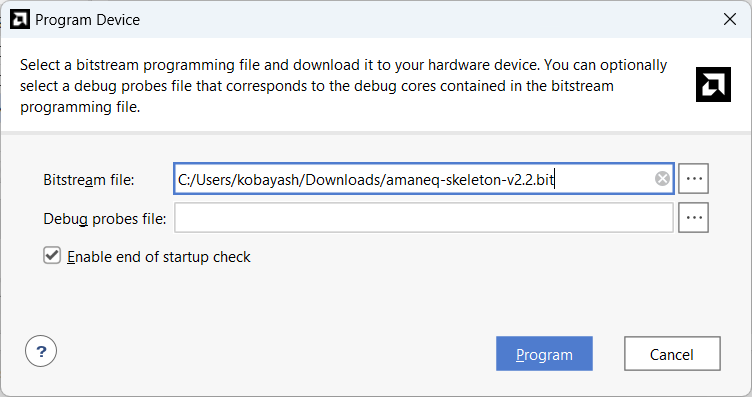
Task: Open help with the question mark button
Action: 41,351
